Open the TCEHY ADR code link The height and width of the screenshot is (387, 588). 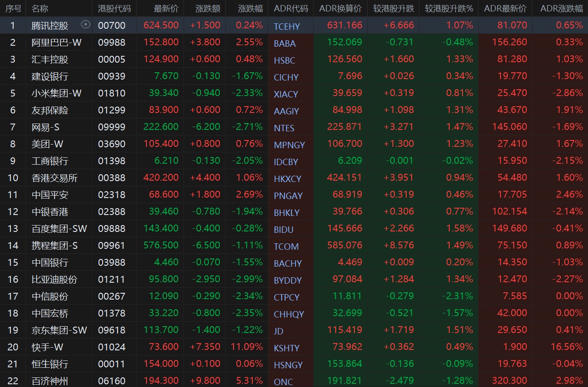click(287, 27)
